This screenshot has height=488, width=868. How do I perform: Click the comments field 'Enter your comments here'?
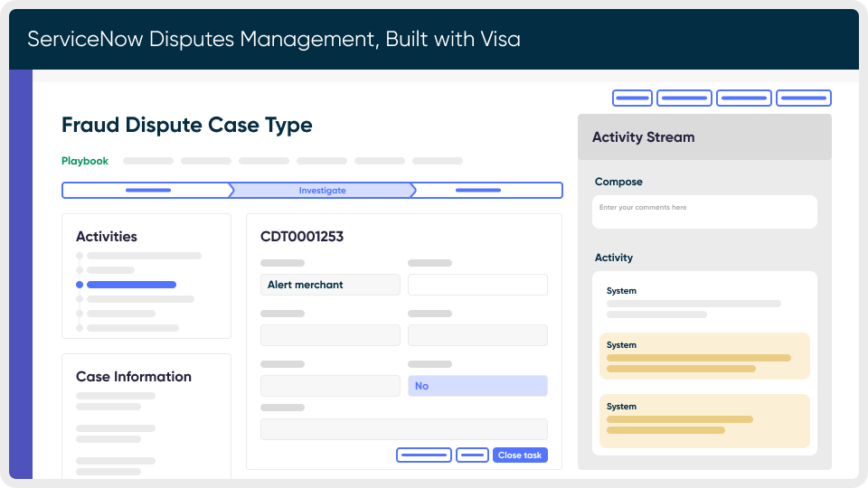(704, 211)
